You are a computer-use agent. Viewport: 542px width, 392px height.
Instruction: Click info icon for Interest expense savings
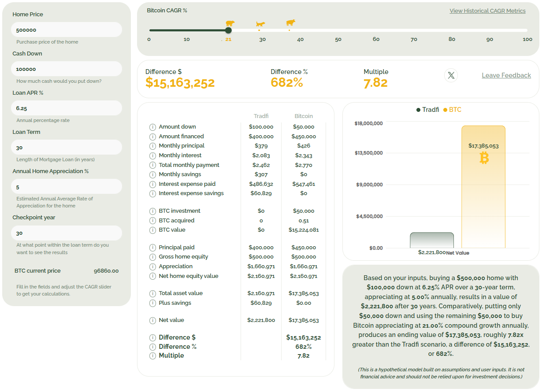point(153,193)
